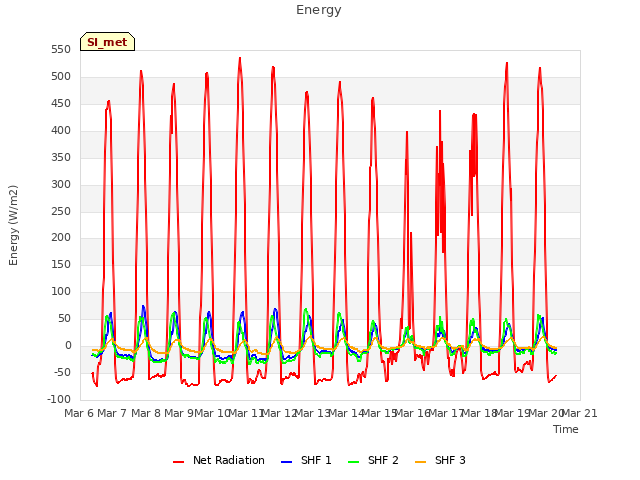Click the red Net Radiation legend swatch

[178, 462]
